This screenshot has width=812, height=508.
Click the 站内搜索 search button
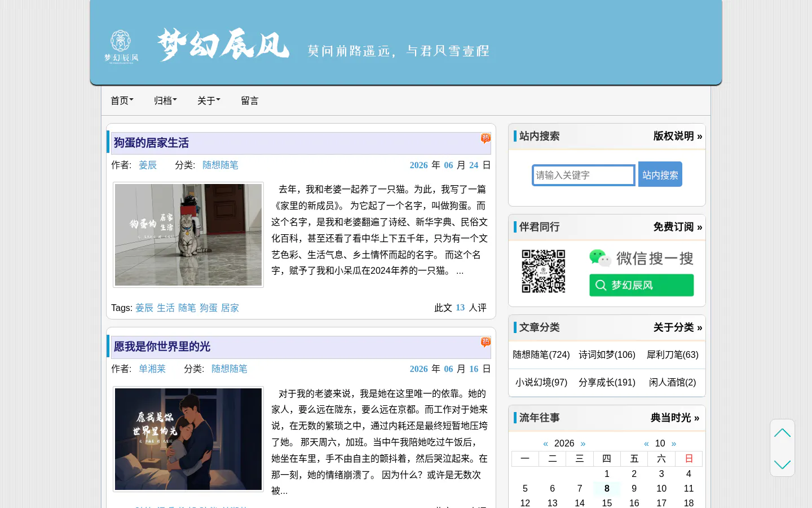pos(660,174)
